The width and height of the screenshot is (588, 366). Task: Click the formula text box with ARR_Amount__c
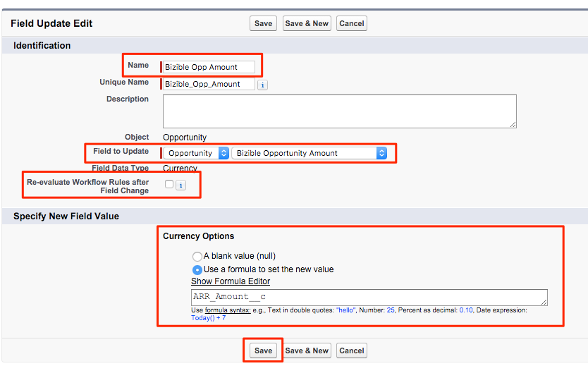pos(369,297)
